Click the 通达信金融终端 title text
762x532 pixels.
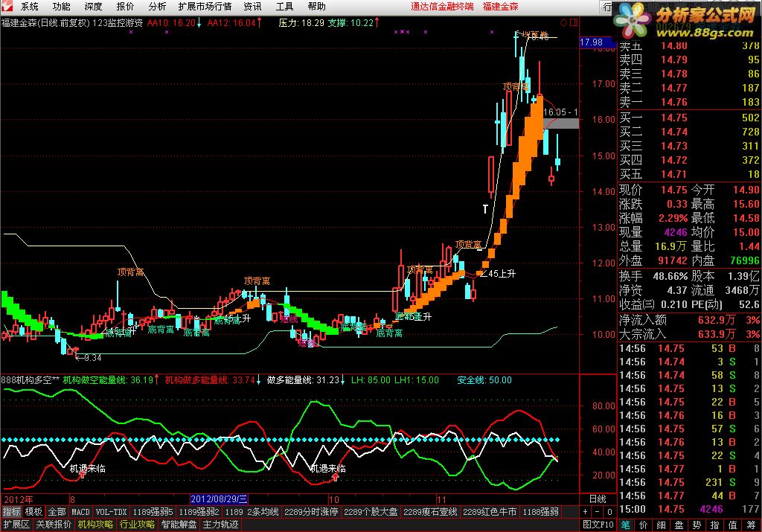coord(442,6)
